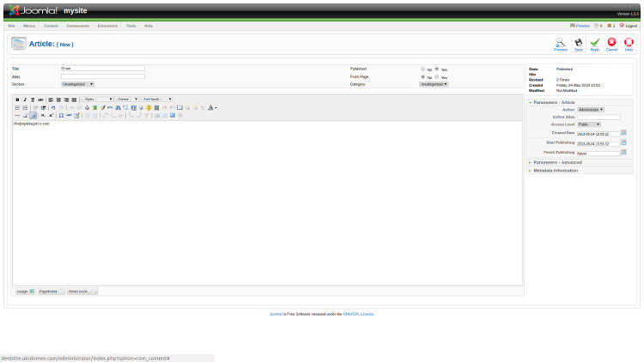The image size is (644, 362).
Task: Click the Apply green checkmark icon
Action: point(594,43)
